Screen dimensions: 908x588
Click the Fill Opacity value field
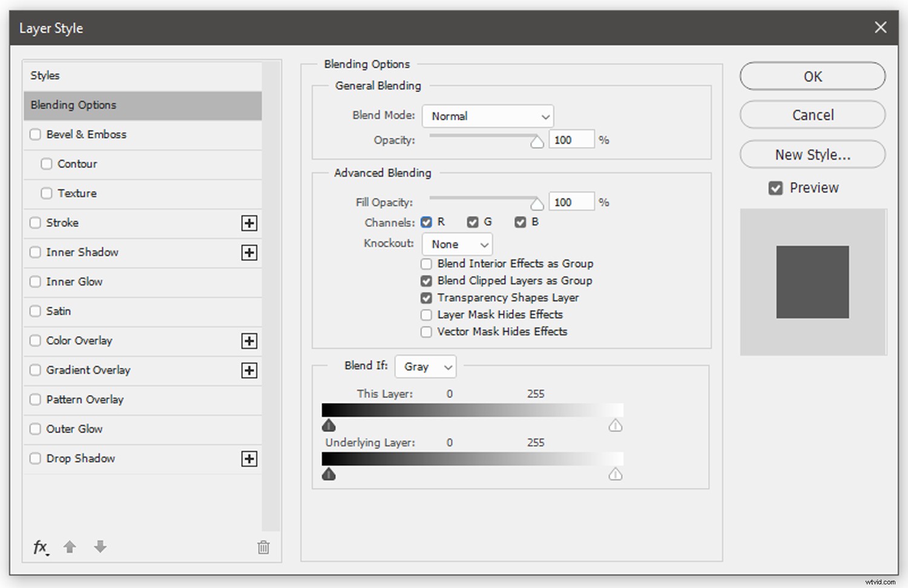pos(571,202)
